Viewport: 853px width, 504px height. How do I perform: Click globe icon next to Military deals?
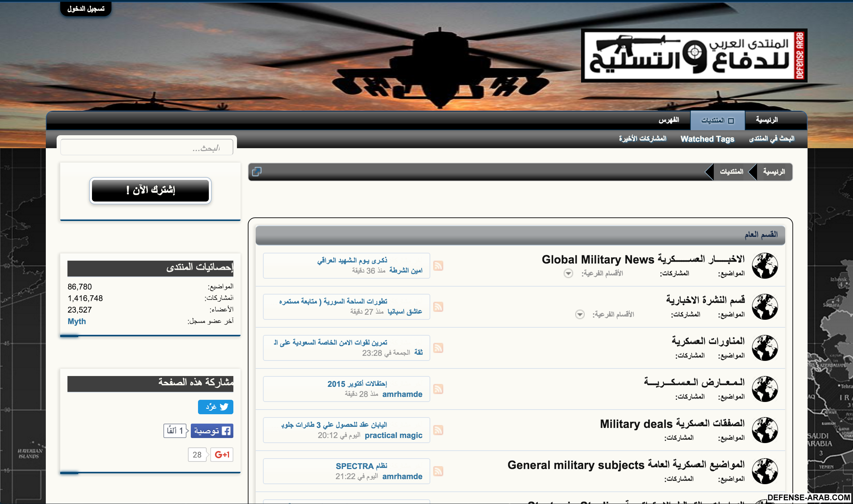(x=765, y=430)
